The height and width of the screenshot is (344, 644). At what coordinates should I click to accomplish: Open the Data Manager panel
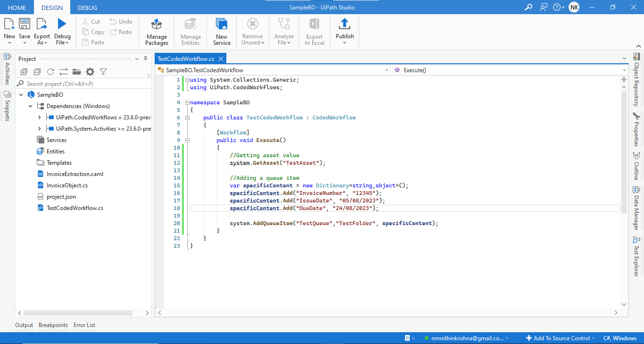[636, 208]
